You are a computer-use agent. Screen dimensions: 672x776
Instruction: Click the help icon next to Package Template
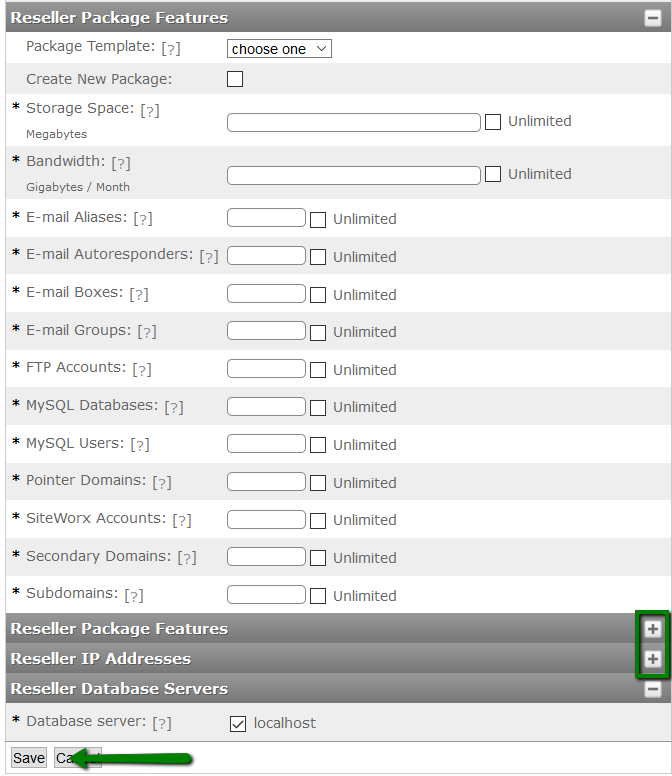[x=171, y=48]
